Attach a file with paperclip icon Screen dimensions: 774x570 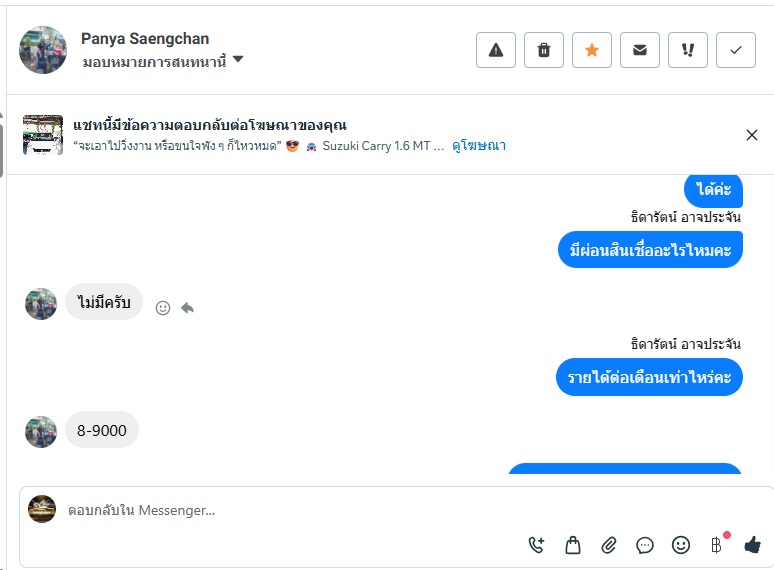pyautogui.click(x=609, y=545)
